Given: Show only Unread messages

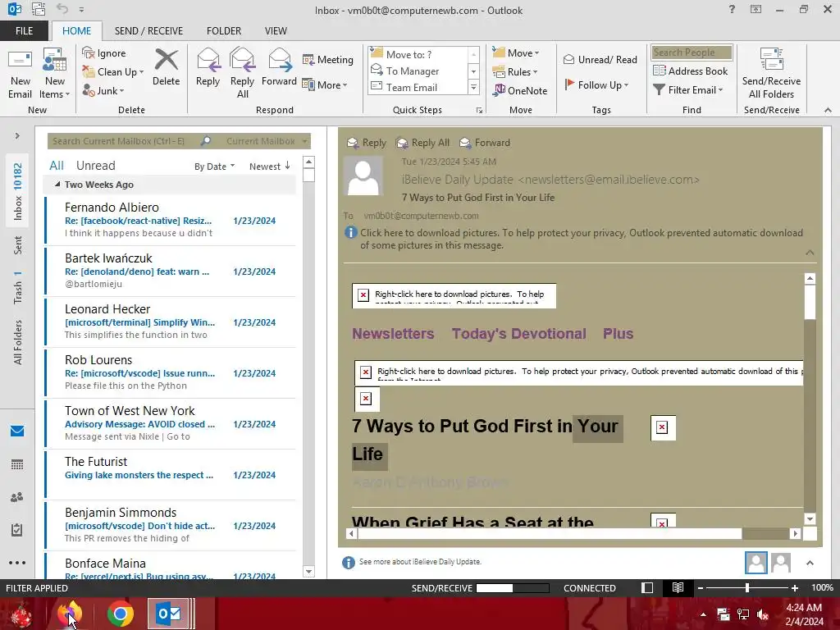Looking at the screenshot, I should pos(95,166).
